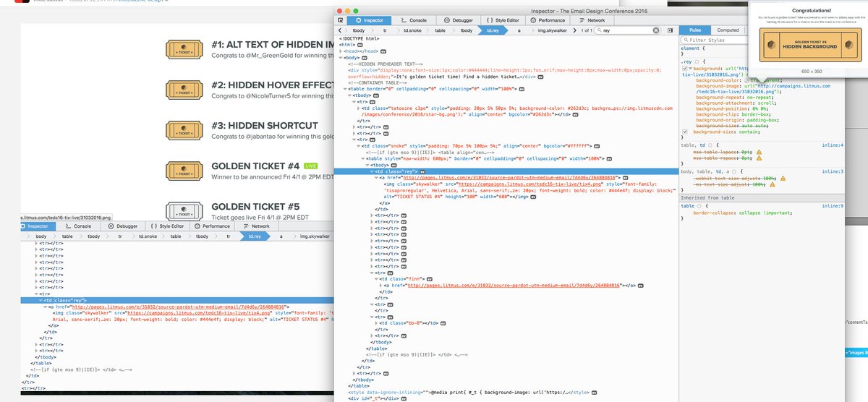Click the ev badge next to body tag
Screen dimensions: 868x402
(365, 59)
